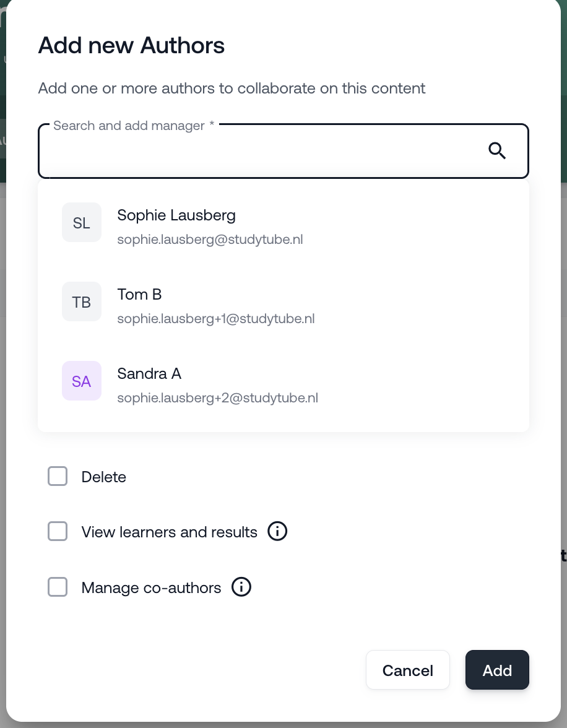Screen dimensions: 567x728
Task: Click the purple SA avatar icon
Action: 82,381
